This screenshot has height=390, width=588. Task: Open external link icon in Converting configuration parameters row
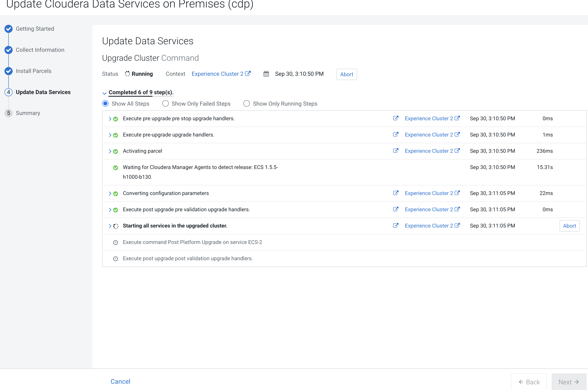click(395, 193)
